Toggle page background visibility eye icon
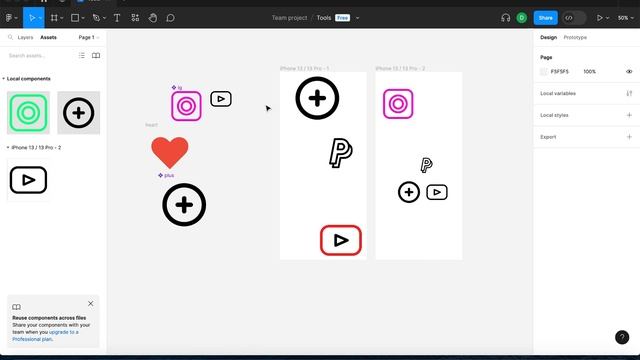640x360 pixels. point(629,71)
